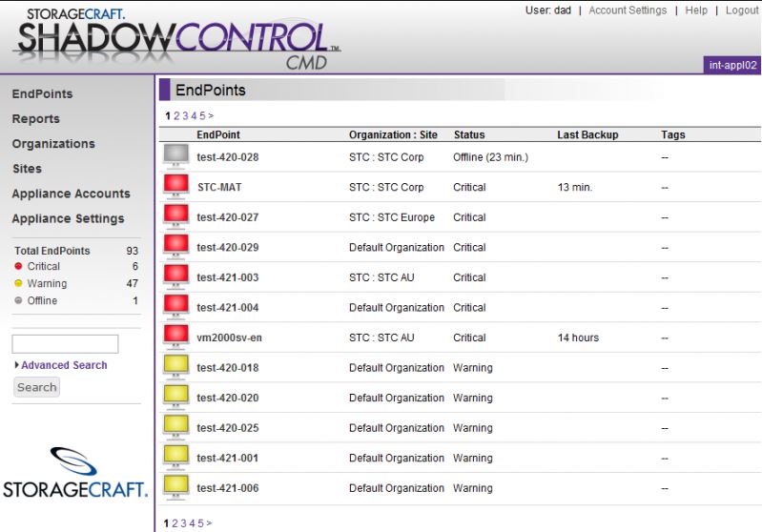The image size is (762, 532).
Task: Click the '13 min.' last backup value
Action: point(575,187)
